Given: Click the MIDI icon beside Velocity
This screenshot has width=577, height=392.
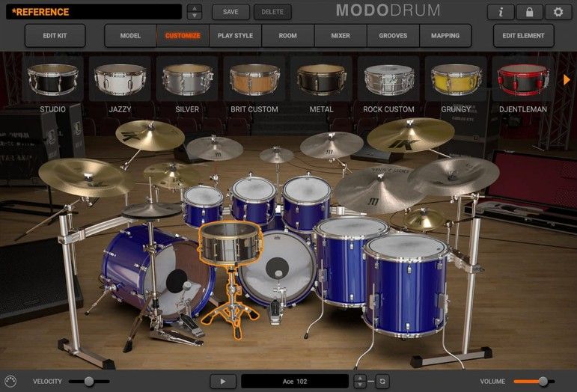Looking at the screenshot, I should pyautogui.click(x=10, y=381).
